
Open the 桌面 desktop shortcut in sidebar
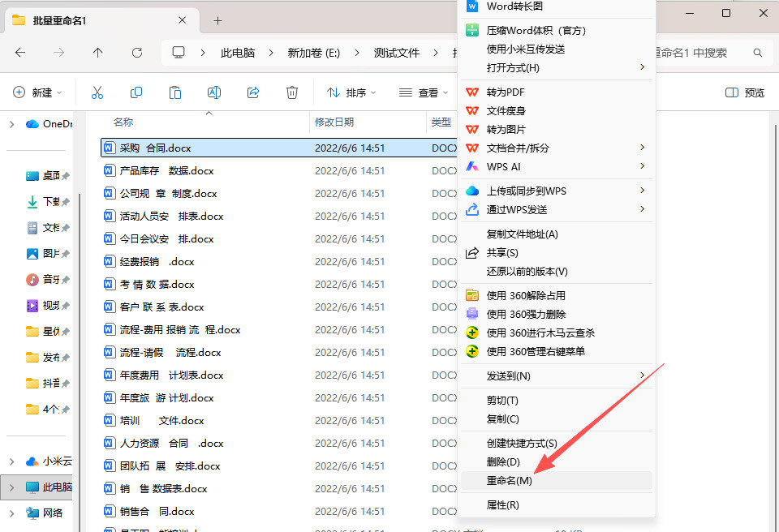point(48,175)
